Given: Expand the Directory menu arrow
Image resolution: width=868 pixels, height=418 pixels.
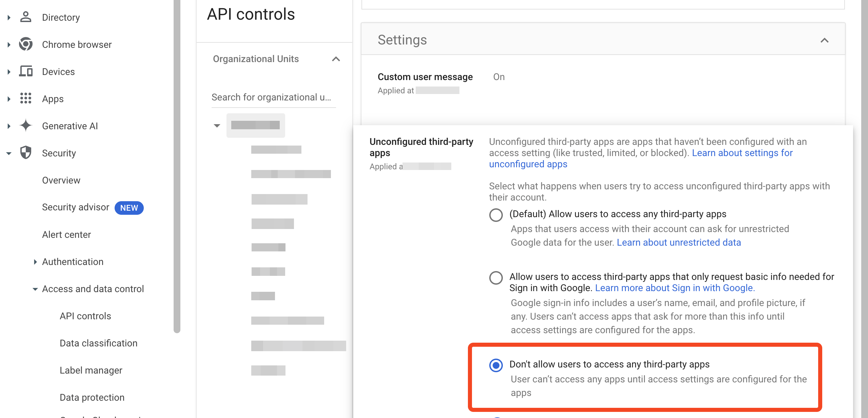Looking at the screenshot, I should coord(9,17).
